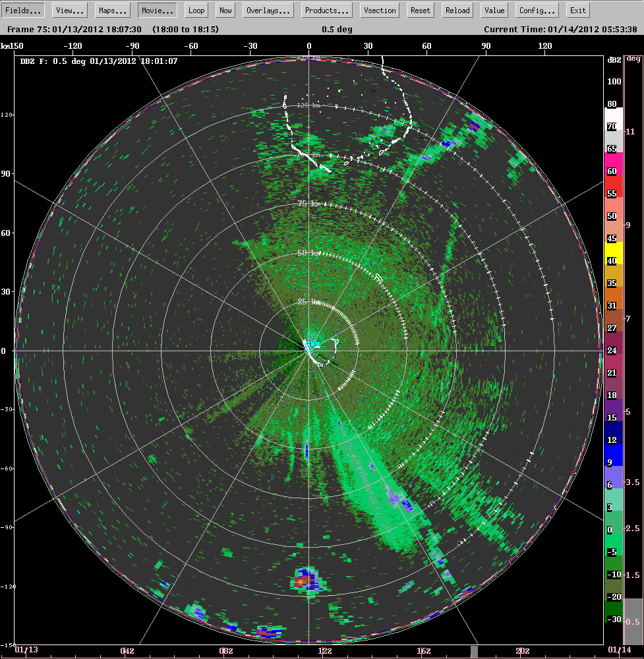This screenshot has height=659, width=644.
Task: Toggle the Loop animation button
Action: (196, 11)
